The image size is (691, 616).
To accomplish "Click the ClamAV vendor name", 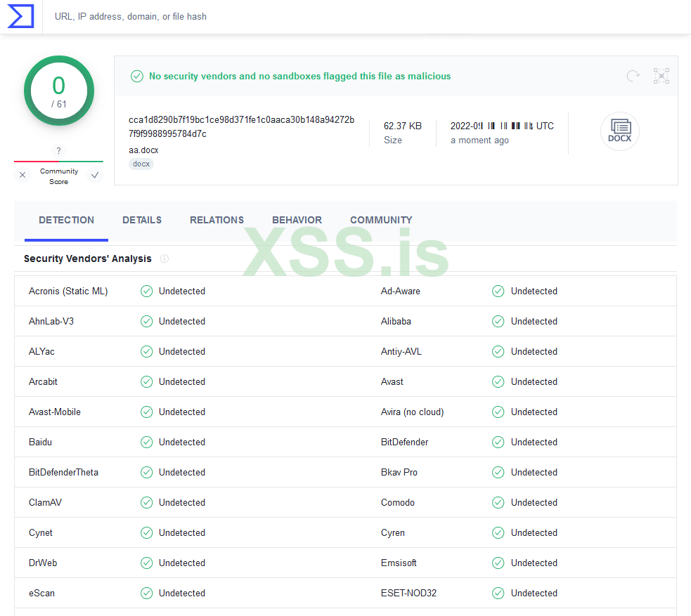I will [x=46, y=502].
